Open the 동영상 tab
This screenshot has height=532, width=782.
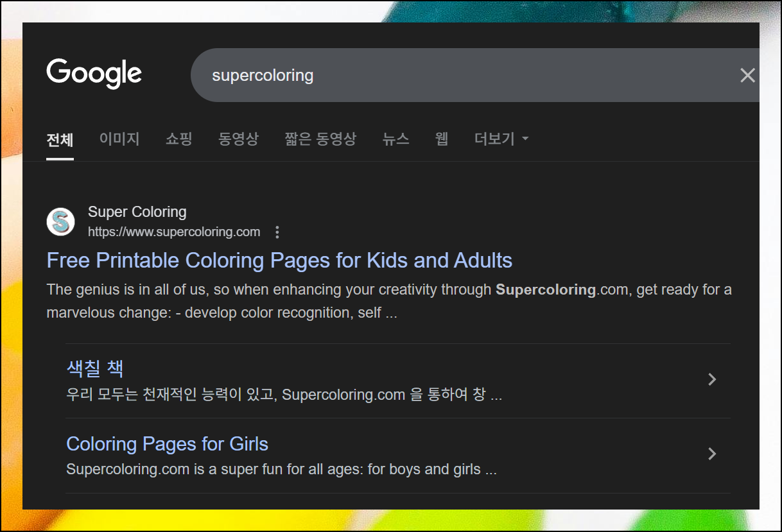click(x=238, y=139)
